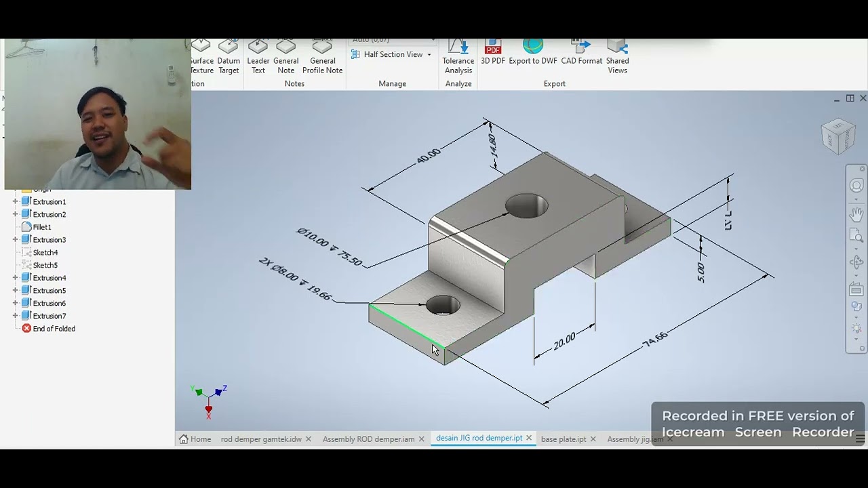Open the rod demper gamtek.idw tab

click(261, 439)
